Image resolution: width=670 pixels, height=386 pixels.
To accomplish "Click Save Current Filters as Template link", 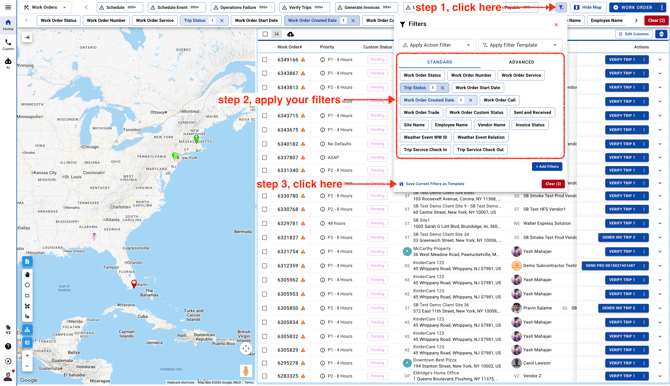I will [x=432, y=184].
